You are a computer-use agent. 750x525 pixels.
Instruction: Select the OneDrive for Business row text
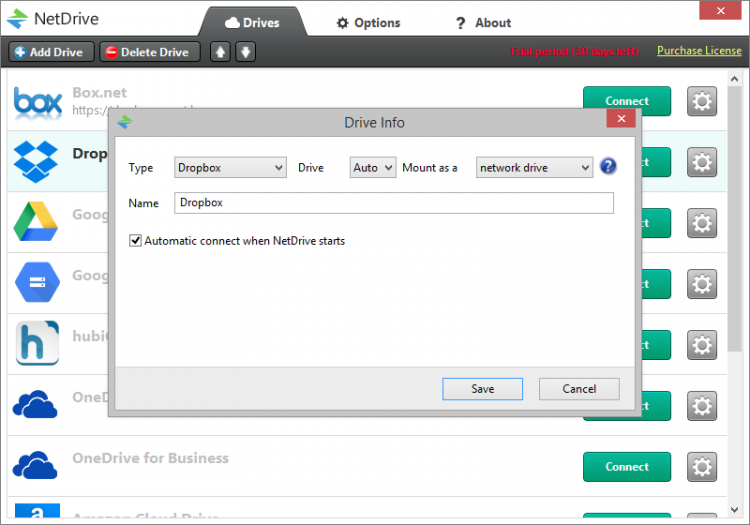pyautogui.click(x=150, y=458)
